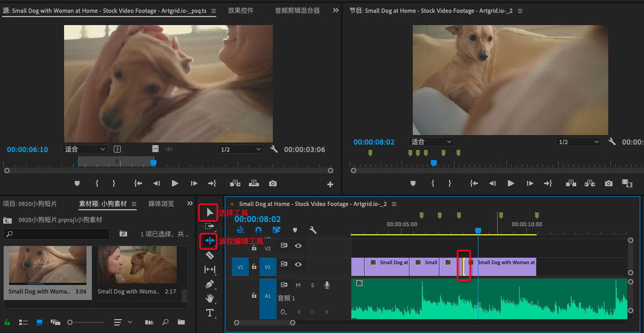
Task: Mute audio track A1
Action: (x=298, y=285)
